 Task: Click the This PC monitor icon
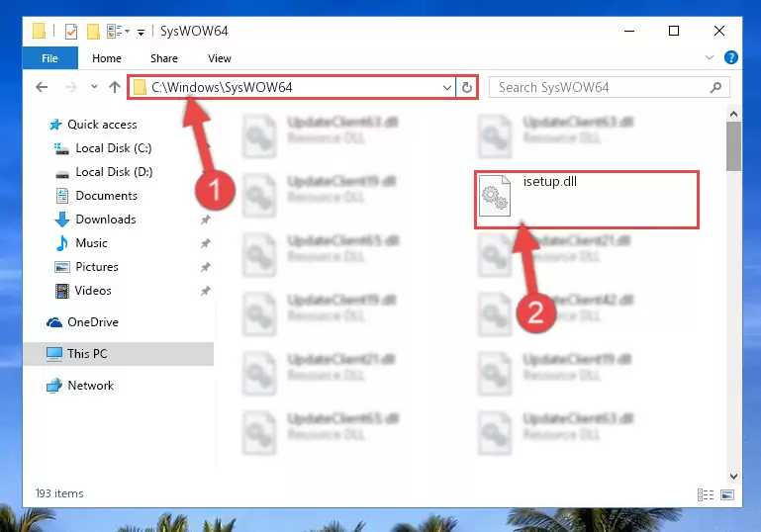pos(54,354)
